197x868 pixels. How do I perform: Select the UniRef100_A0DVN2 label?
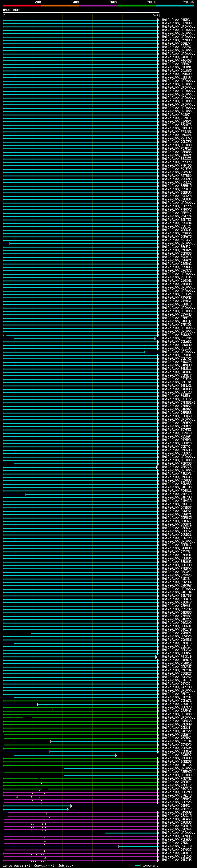[x=176, y=779]
